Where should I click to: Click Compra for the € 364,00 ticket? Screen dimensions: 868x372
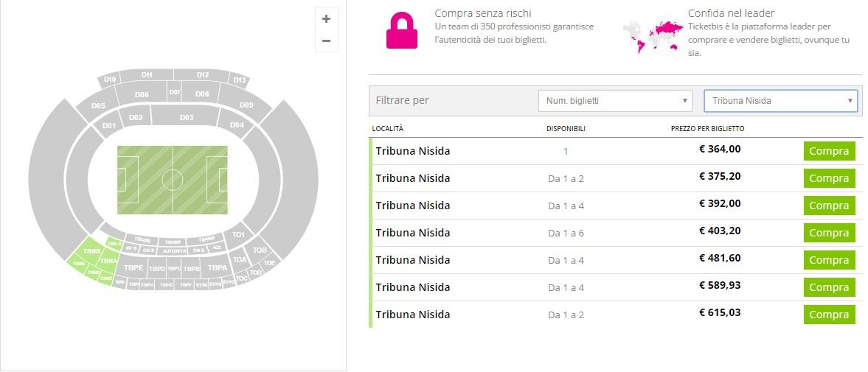tap(829, 151)
